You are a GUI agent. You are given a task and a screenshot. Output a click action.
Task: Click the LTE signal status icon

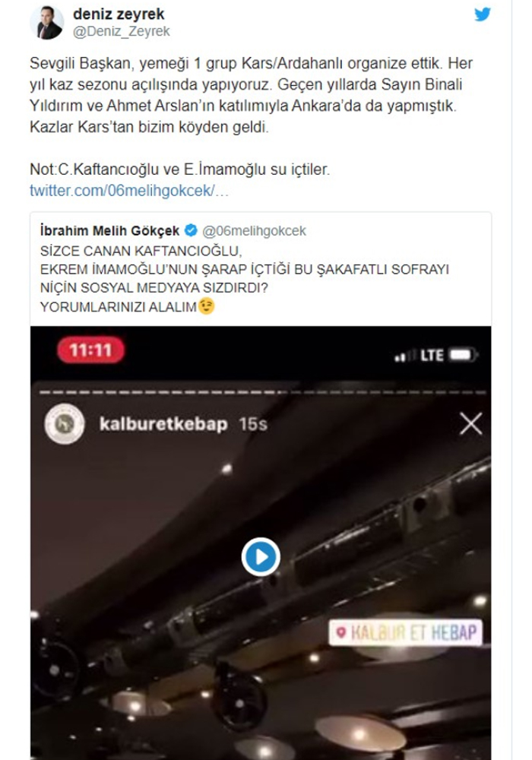419,356
